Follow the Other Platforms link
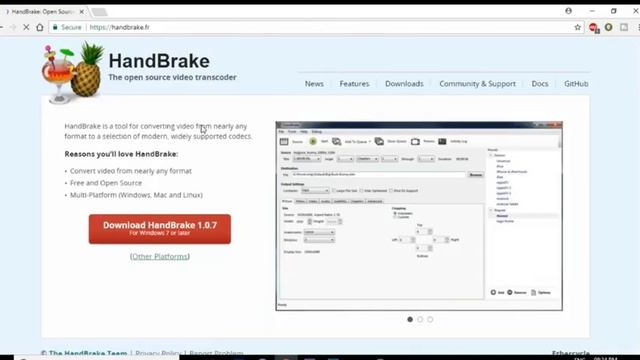Viewport: 640px width, 360px height. tap(160, 256)
